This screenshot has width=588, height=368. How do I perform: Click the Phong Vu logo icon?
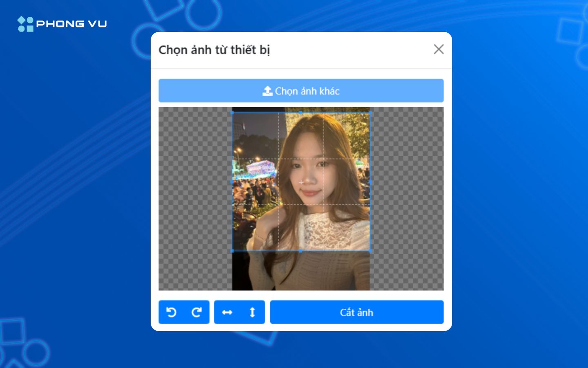(24, 23)
